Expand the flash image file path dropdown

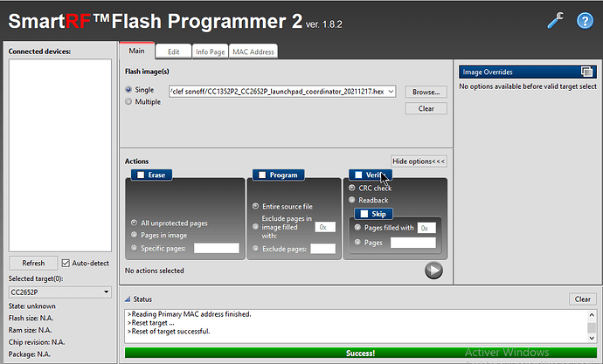click(391, 92)
